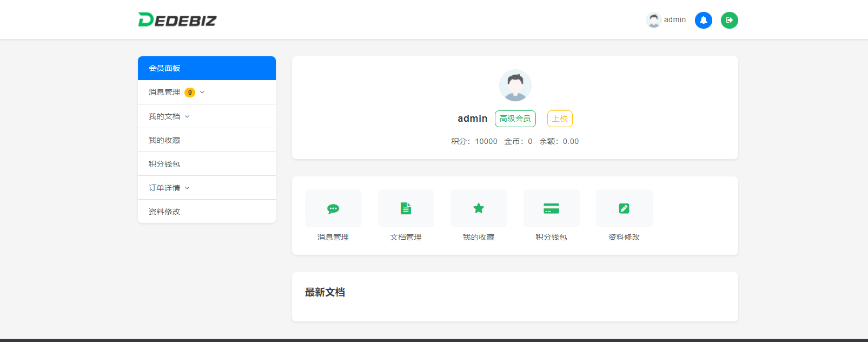Expand the 订单详情 sidebar submenu
The width and height of the screenshot is (868, 342).
point(187,188)
